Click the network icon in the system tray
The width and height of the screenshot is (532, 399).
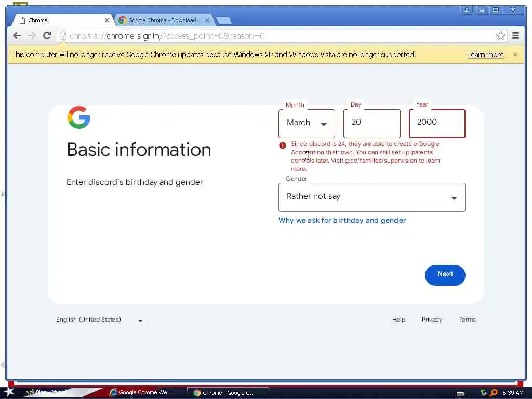point(483,393)
